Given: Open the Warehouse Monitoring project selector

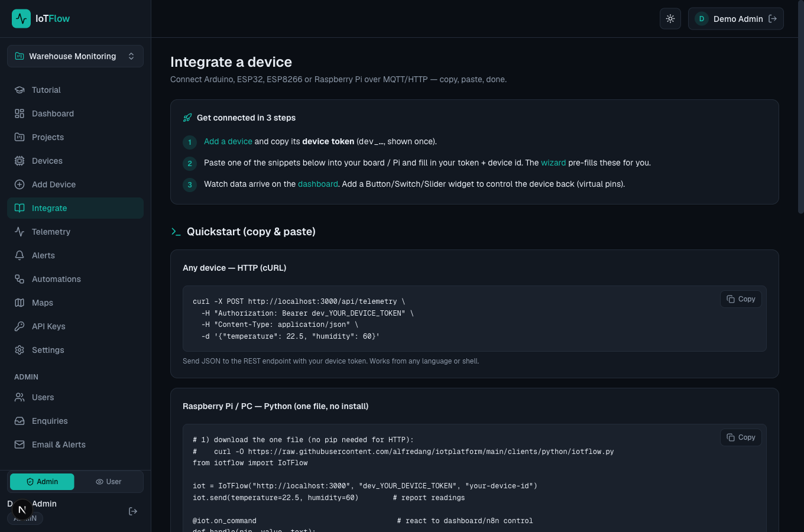Looking at the screenshot, I should [x=75, y=56].
